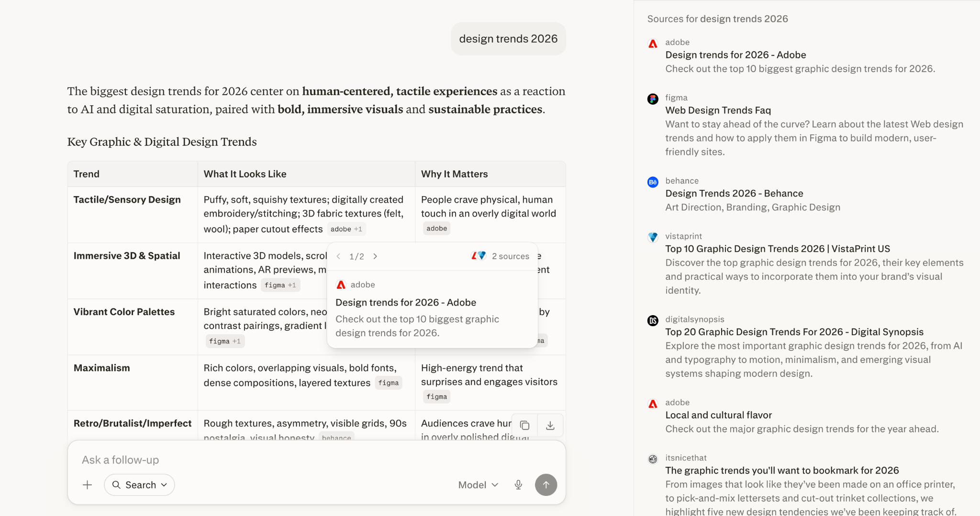Click the "behance" site label in sources
This screenshot has height=516, width=980.
682,181
